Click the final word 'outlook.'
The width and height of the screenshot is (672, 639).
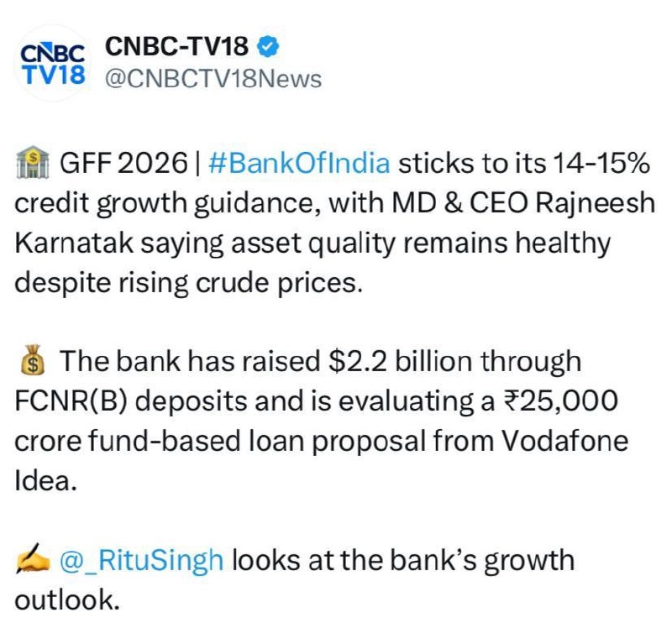click(66, 600)
